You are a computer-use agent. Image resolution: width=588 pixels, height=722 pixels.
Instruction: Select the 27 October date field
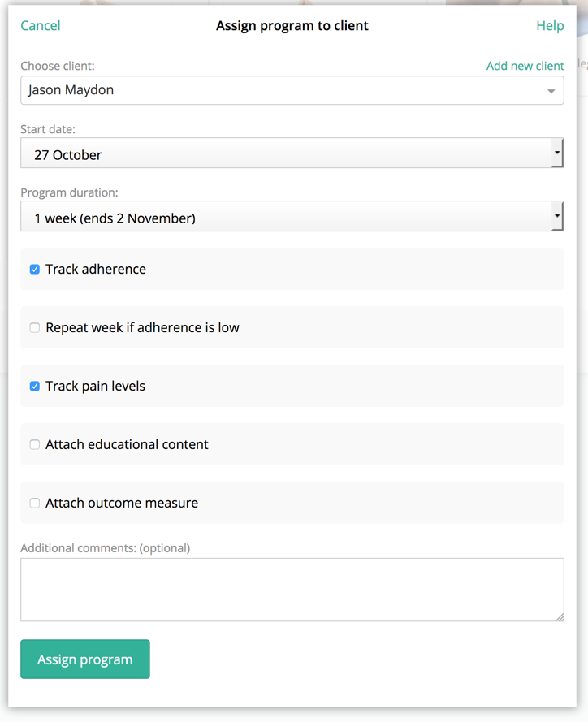[244, 153]
